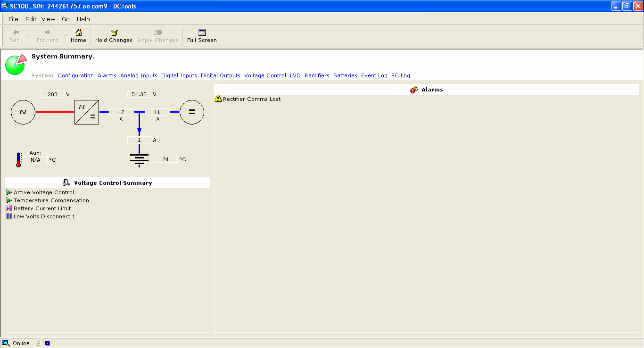Viewport: 644px width, 348px height.
Task: Select Battery Current Limit in the summary
Action: [42, 208]
